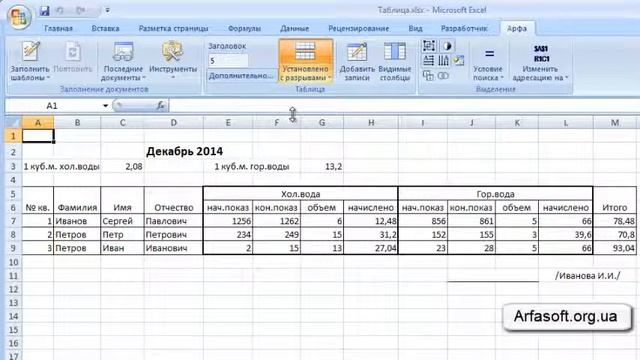Screen dimensions: 640x360
Task: Open the Формулы ribbon tab
Action: (x=244, y=29)
